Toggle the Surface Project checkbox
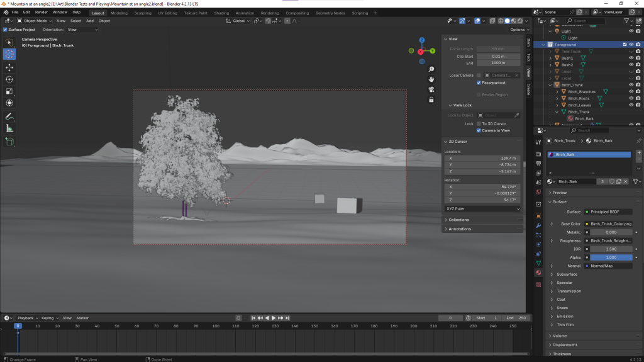 pyautogui.click(x=5, y=30)
